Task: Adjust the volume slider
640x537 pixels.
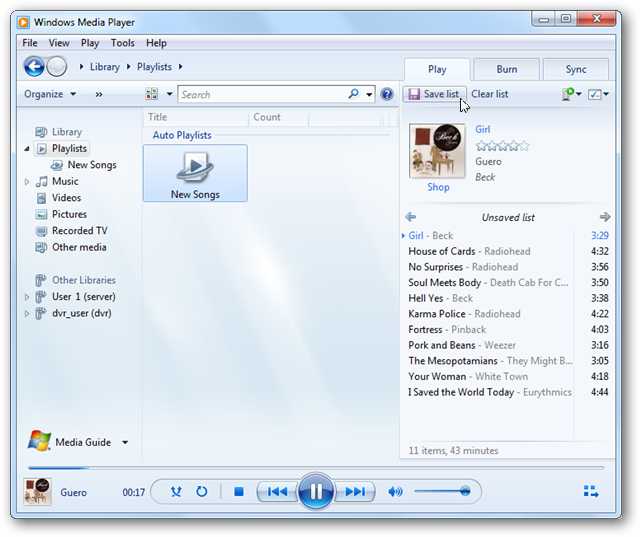Action: [443, 491]
